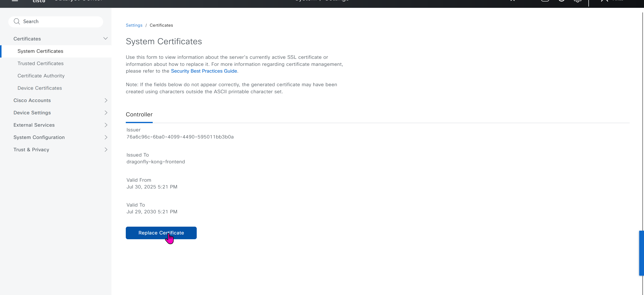The width and height of the screenshot is (644, 295).
Task: Click the magnifier icon in the search box
Action: (17, 21)
